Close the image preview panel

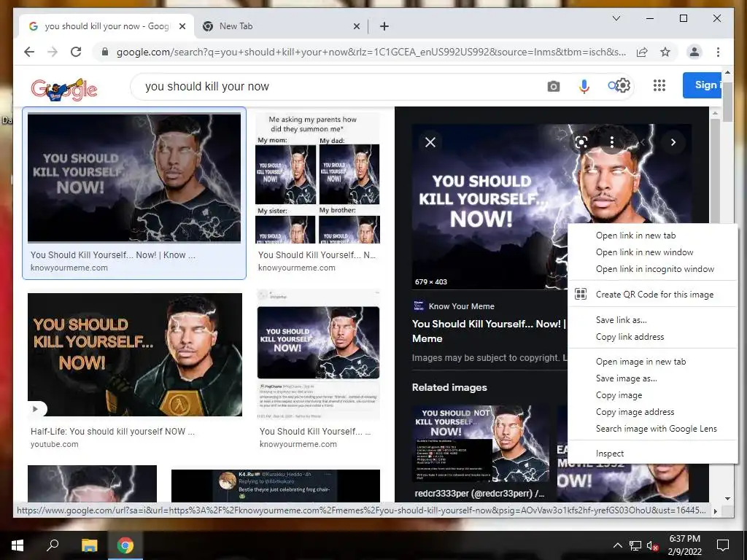[x=430, y=142]
